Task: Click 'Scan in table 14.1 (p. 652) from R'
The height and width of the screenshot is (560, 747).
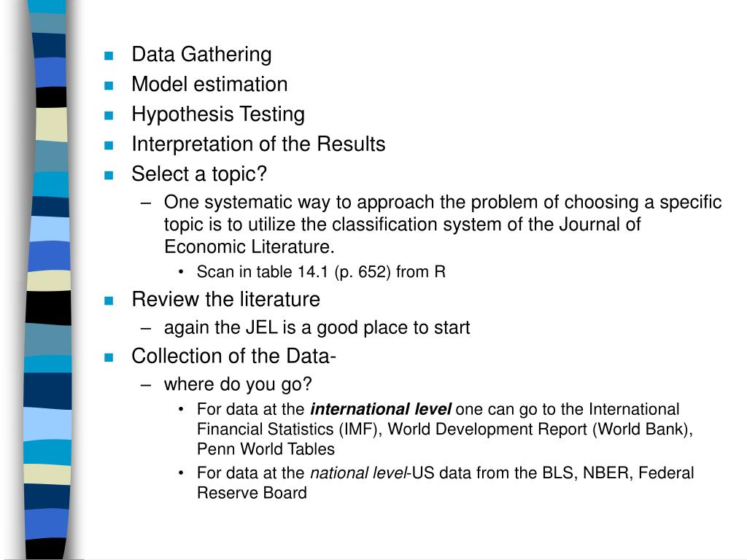Action: [x=321, y=272]
